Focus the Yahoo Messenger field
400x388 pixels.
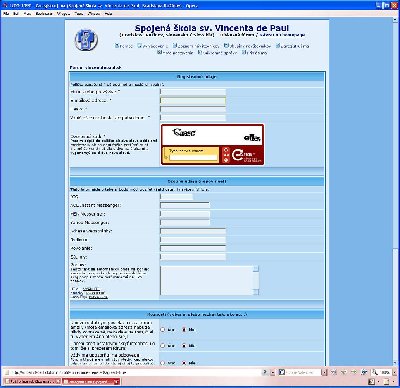[185, 222]
